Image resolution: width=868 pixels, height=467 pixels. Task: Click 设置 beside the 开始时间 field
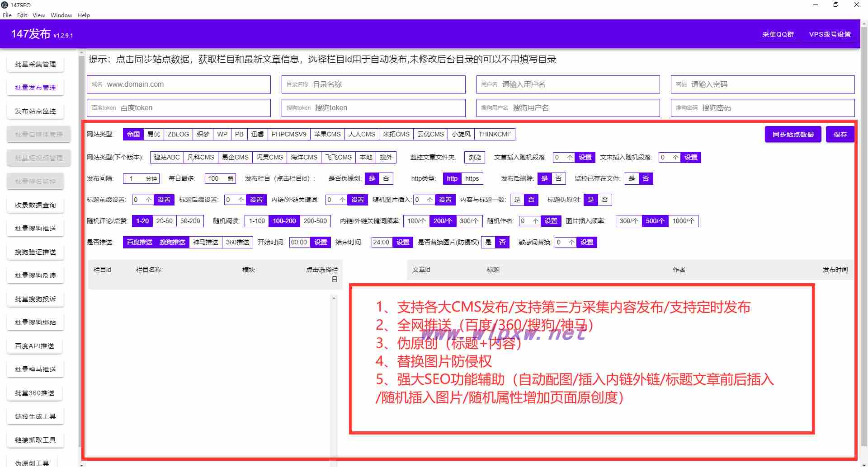321,242
